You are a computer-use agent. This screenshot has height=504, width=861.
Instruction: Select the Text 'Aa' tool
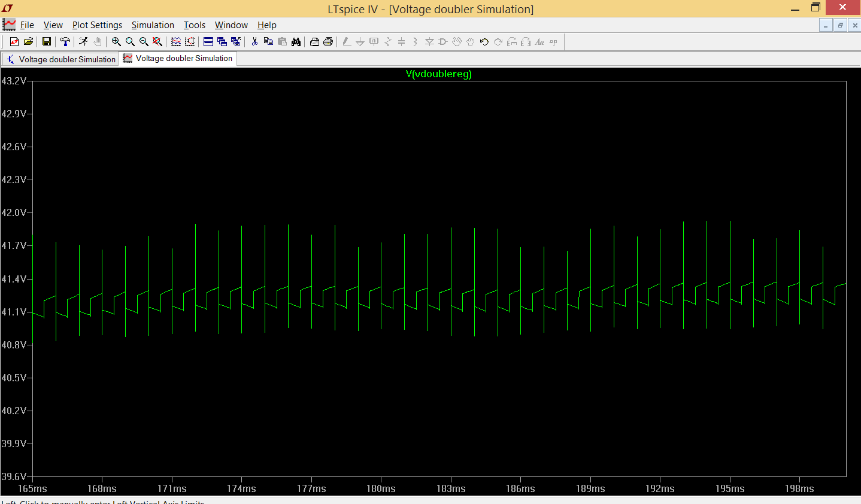click(x=539, y=41)
